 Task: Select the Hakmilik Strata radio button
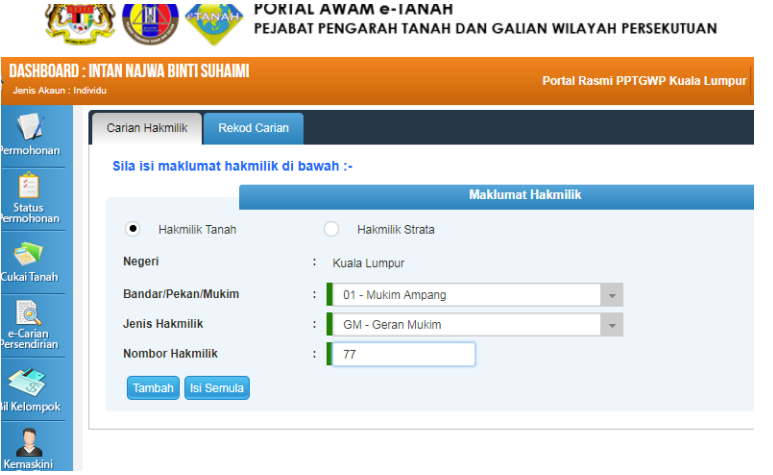click(332, 229)
